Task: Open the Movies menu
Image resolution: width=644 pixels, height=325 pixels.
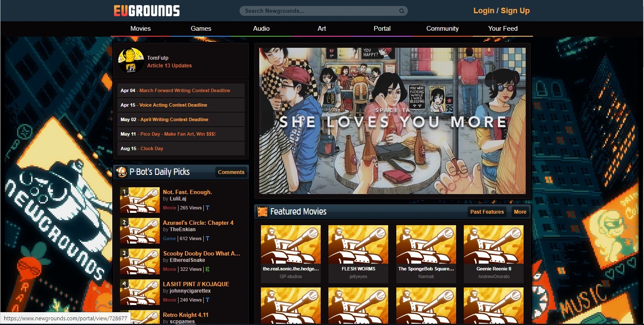Action: (x=141, y=29)
